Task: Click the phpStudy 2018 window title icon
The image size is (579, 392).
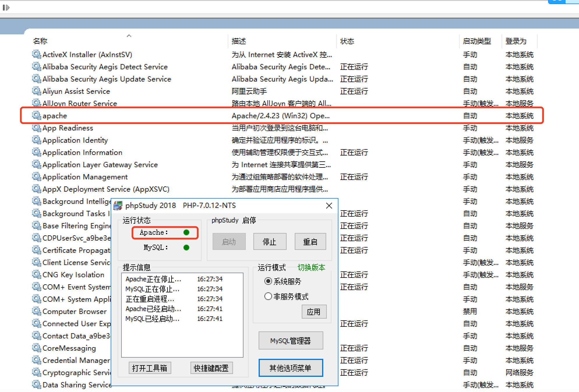Action: click(118, 205)
